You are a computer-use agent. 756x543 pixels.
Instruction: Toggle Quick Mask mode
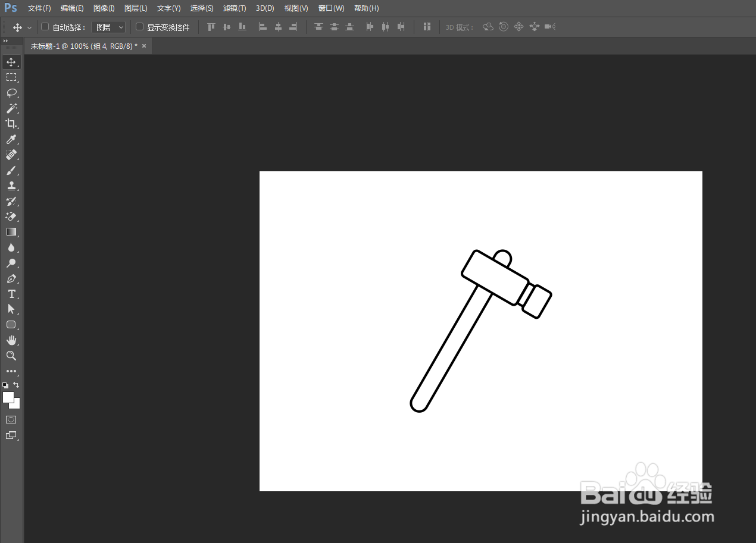tap(11, 420)
